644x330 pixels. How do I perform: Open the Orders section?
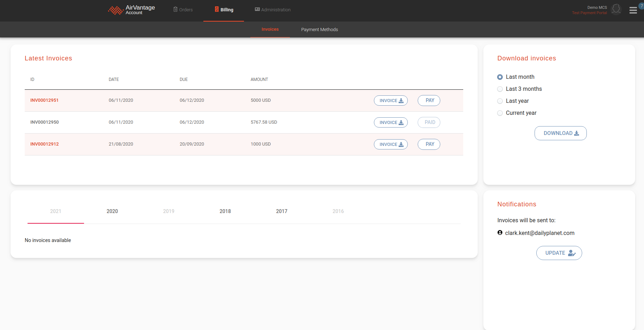click(183, 10)
